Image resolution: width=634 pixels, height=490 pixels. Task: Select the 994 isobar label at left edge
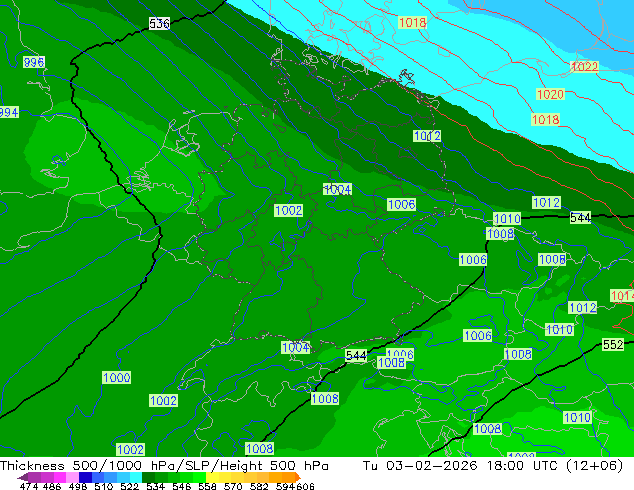coord(9,112)
